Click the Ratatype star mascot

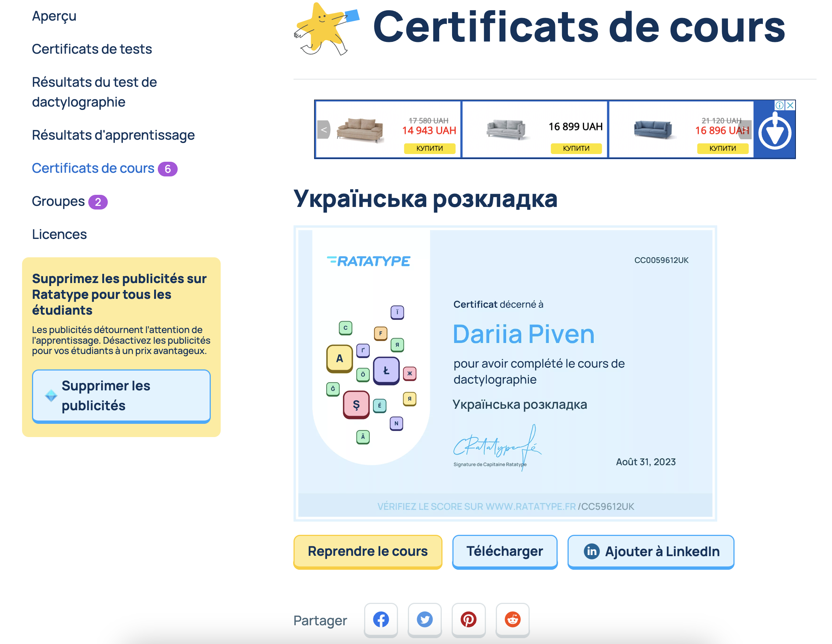point(326,29)
